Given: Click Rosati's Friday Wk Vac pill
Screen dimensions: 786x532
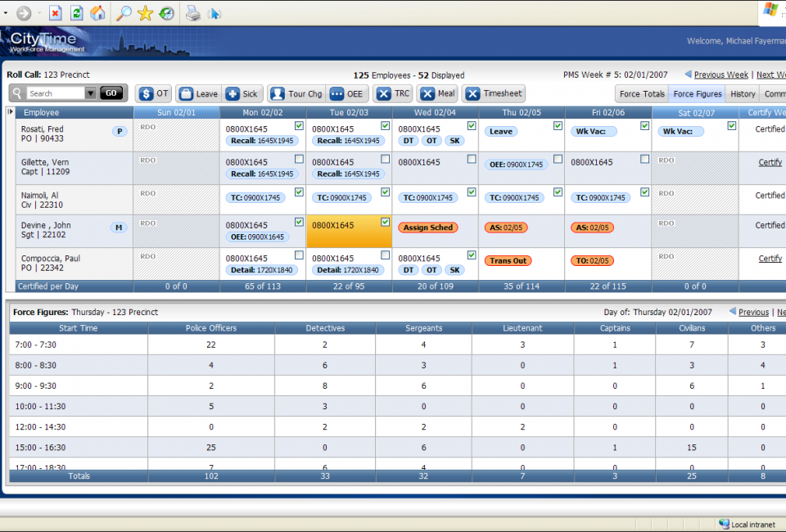Looking at the screenshot, I should click(594, 131).
